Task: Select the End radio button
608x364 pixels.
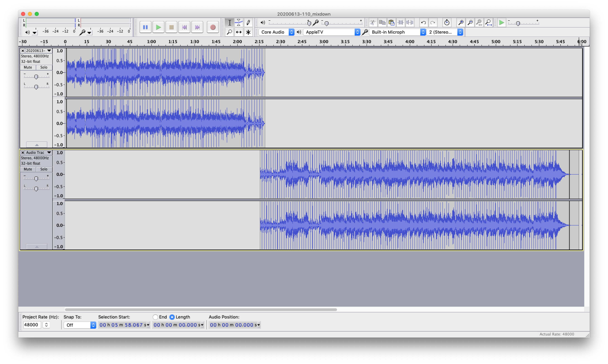Action: pyautogui.click(x=155, y=317)
